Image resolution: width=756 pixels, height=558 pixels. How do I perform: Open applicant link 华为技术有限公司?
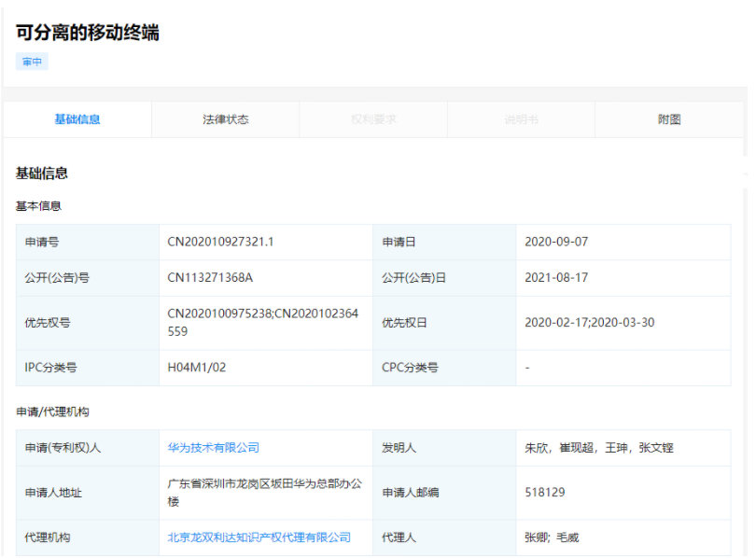213,448
